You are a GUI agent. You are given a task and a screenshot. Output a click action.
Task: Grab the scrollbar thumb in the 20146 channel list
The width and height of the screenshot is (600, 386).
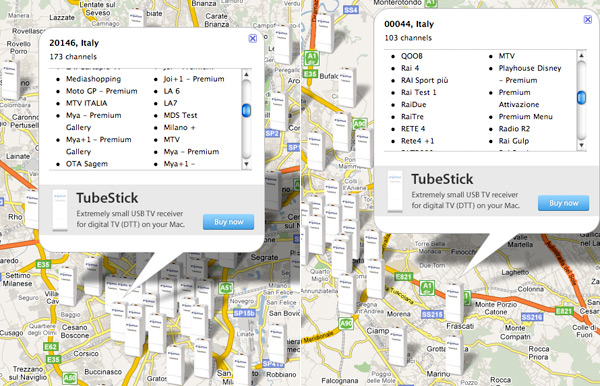coord(246,111)
